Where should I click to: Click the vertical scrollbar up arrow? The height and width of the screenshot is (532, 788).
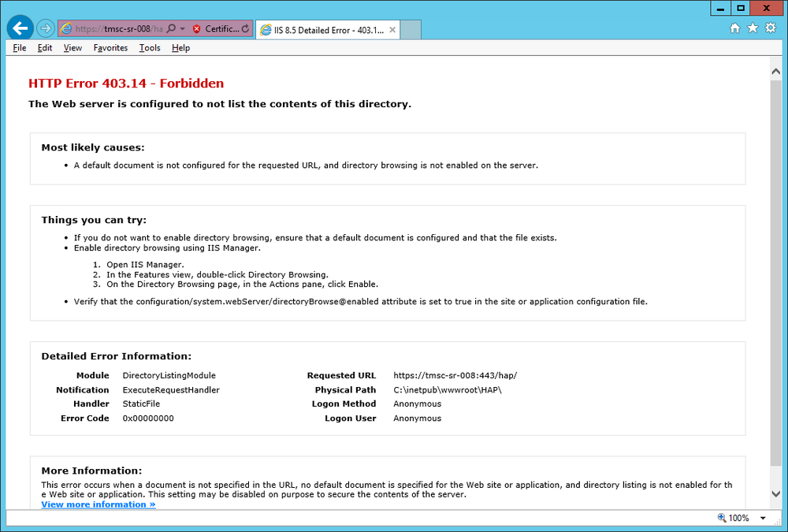pyautogui.click(x=776, y=72)
